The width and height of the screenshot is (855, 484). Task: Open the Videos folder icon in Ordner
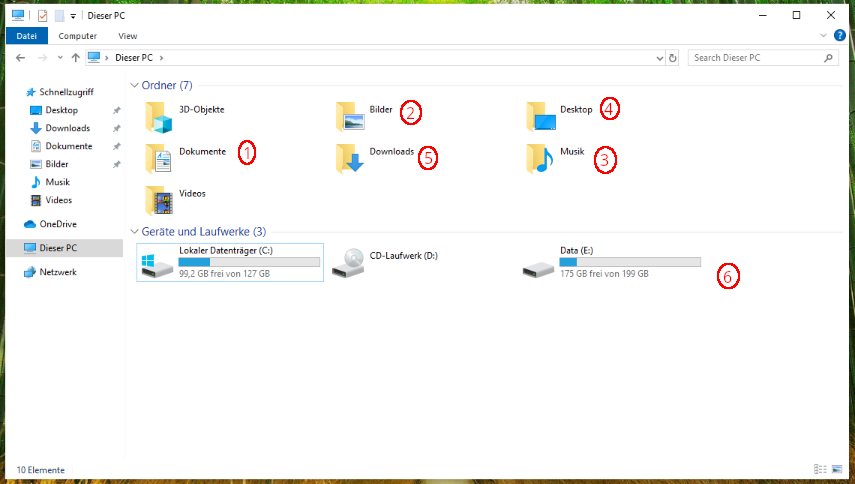pyautogui.click(x=159, y=201)
